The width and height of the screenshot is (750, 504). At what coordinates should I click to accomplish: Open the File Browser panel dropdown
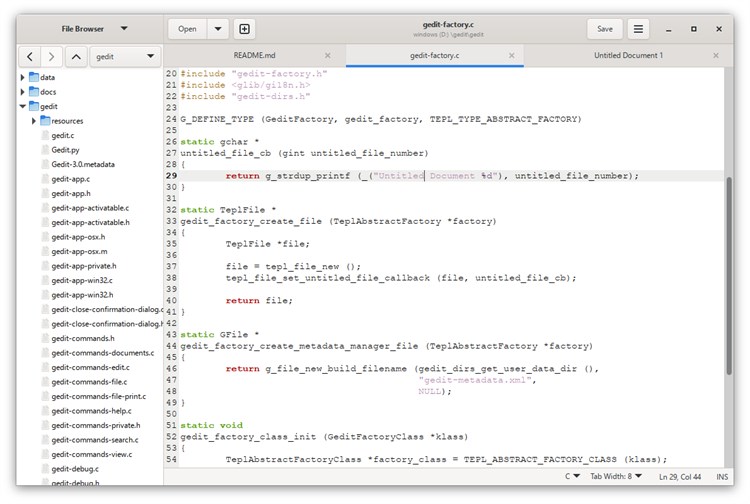(x=124, y=29)
